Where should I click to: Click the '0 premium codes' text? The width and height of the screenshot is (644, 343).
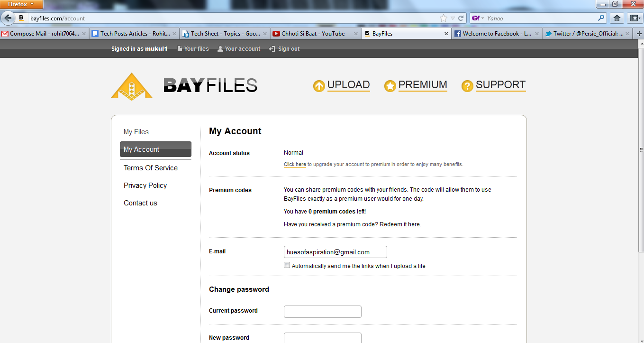click(x=332, y=212)
